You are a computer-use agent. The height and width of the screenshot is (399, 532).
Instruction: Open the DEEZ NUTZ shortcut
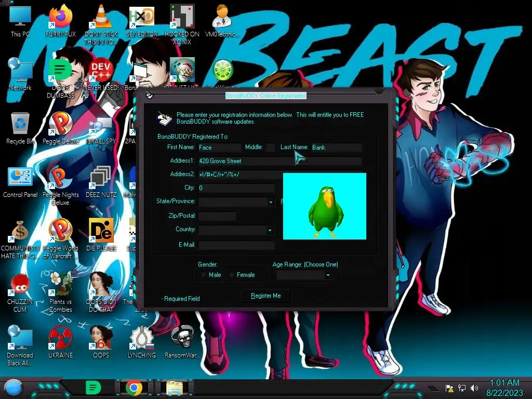(x=101, y=181)
